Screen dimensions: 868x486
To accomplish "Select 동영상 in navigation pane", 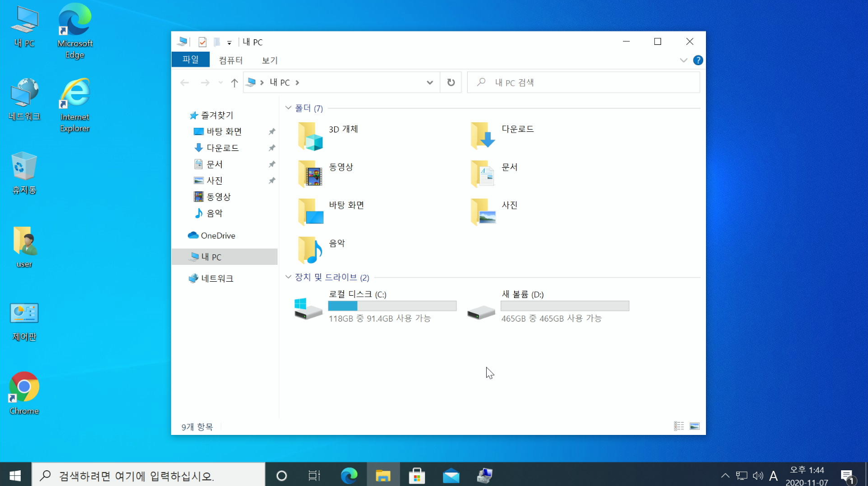I will click(213, 196).
